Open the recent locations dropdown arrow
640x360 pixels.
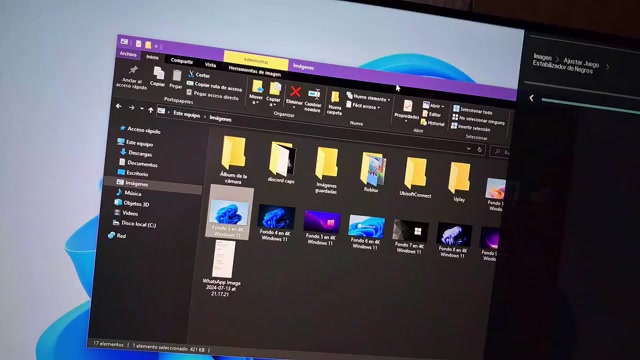[142, 109]
